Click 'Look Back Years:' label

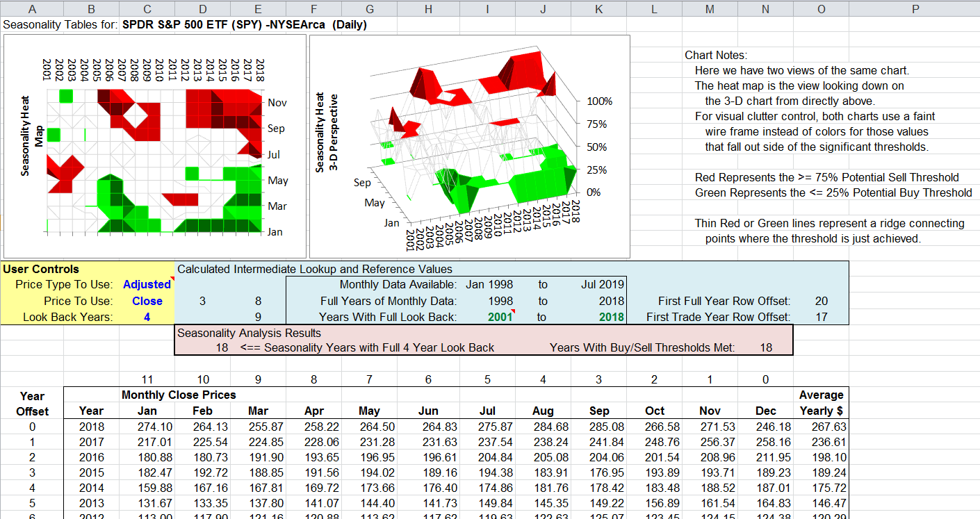pyautogui.click(x=67, y=317)
